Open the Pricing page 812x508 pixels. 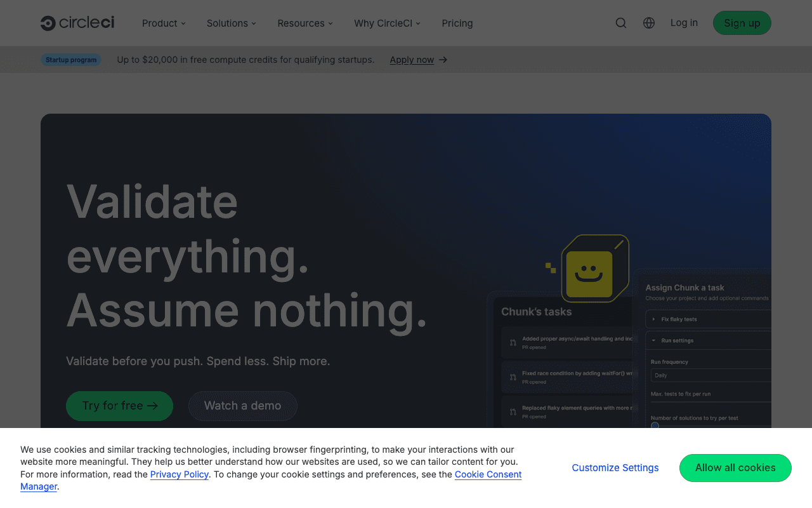click(457, 23)
